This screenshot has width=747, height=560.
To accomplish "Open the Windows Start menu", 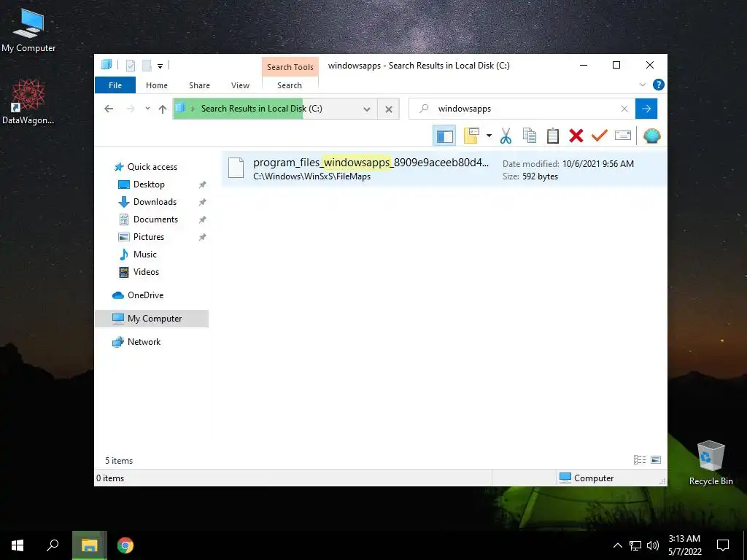I will [x=18, y=545].
